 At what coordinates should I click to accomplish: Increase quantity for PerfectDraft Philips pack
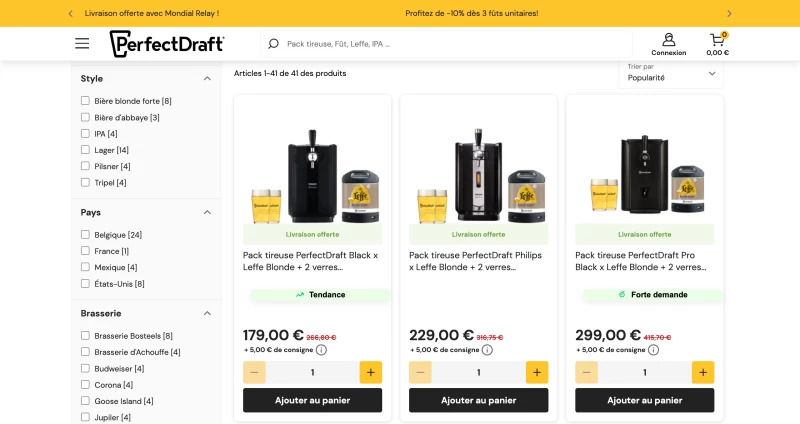pyautogui.click(x=537, y=372)
